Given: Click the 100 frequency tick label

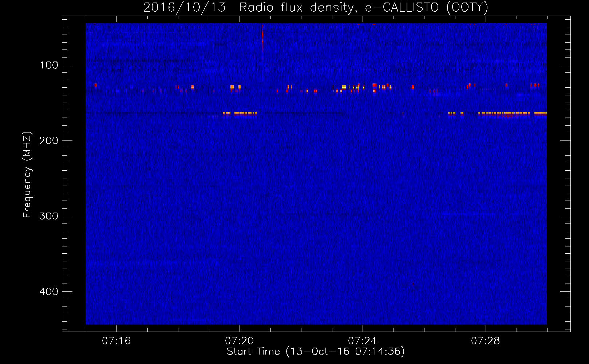Looking at the screenshot, I should [x=49, y=65].
